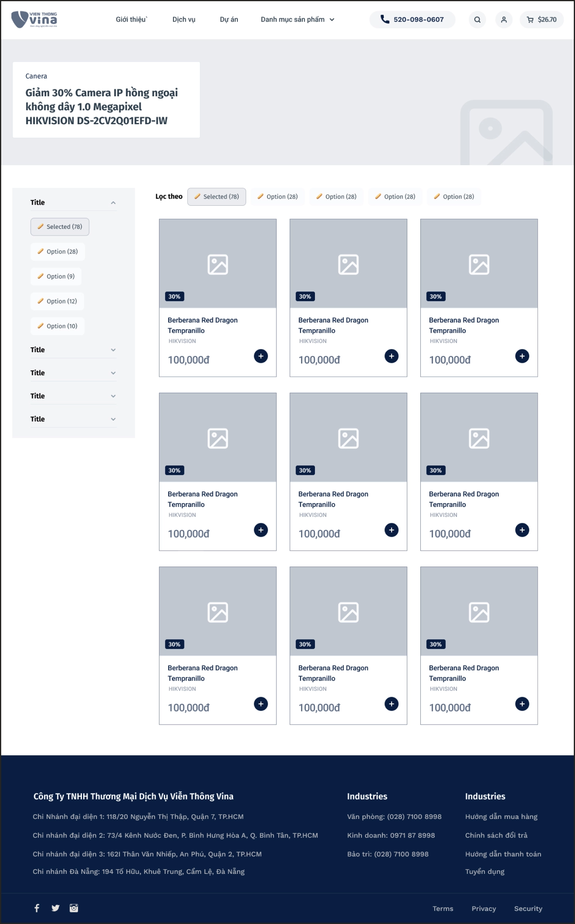Open the Instagram icon in the footer
The image size is (575, 924).
point(74,908)
